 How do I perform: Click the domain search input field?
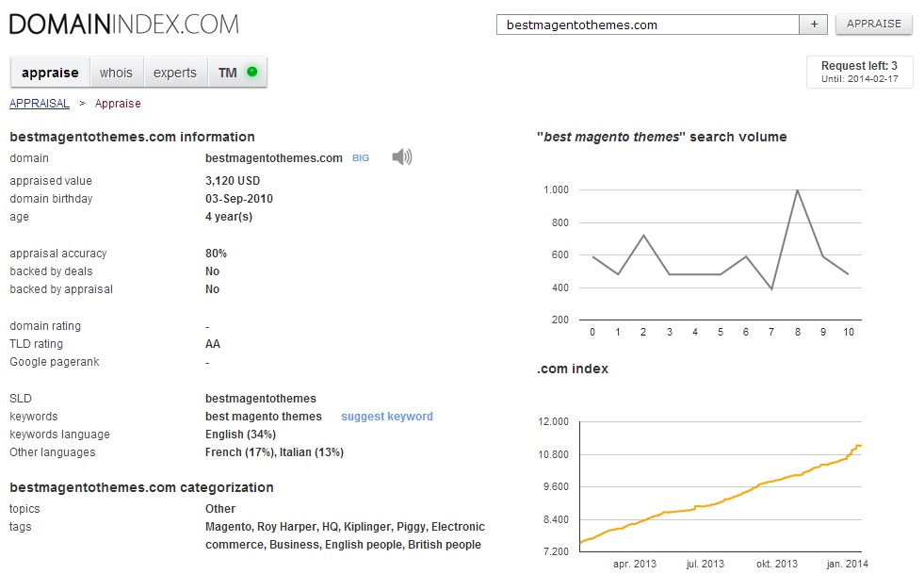coord(648,25)
